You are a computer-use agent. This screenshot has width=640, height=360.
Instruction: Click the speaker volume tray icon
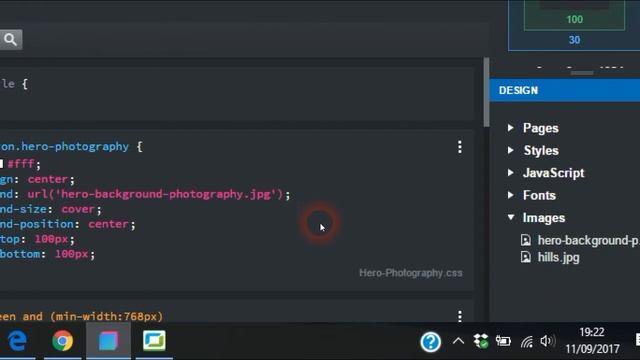tap(547, 341)
